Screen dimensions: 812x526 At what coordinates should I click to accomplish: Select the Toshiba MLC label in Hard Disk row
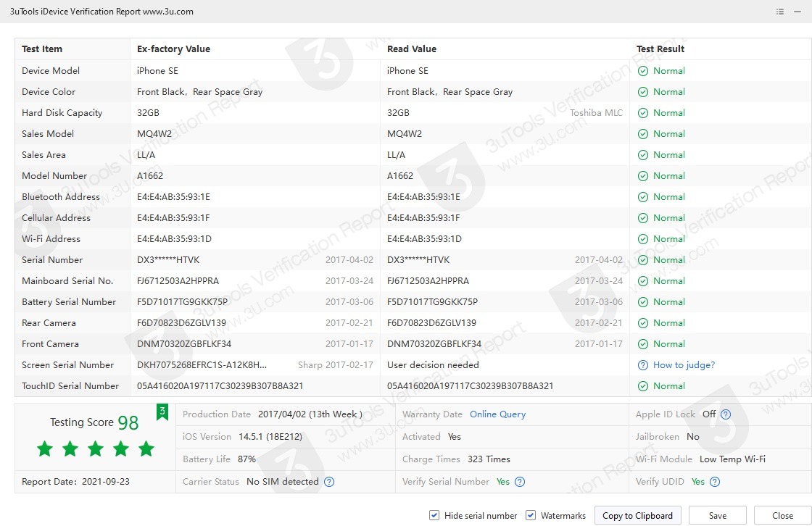click(x=596, y=113)
